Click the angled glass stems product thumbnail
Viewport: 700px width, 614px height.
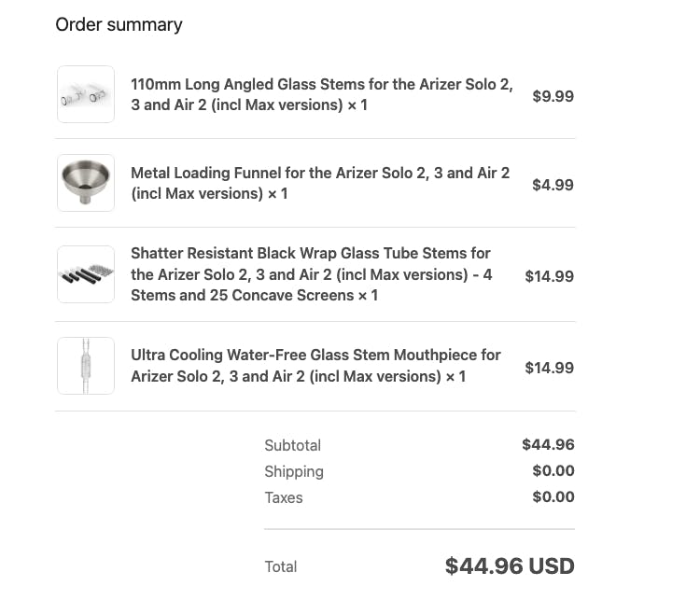(x=86, y=94)
